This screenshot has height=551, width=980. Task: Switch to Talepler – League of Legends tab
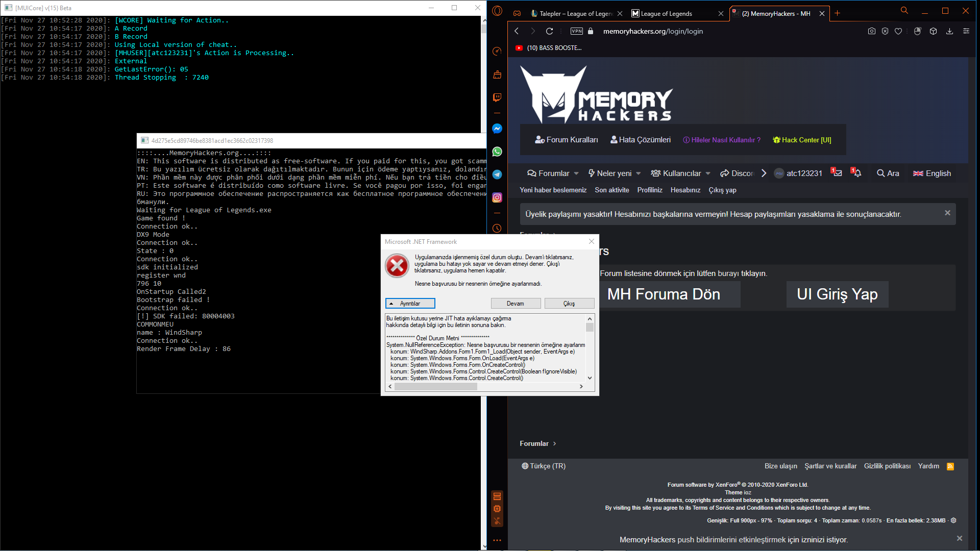[x=576, y=14]
